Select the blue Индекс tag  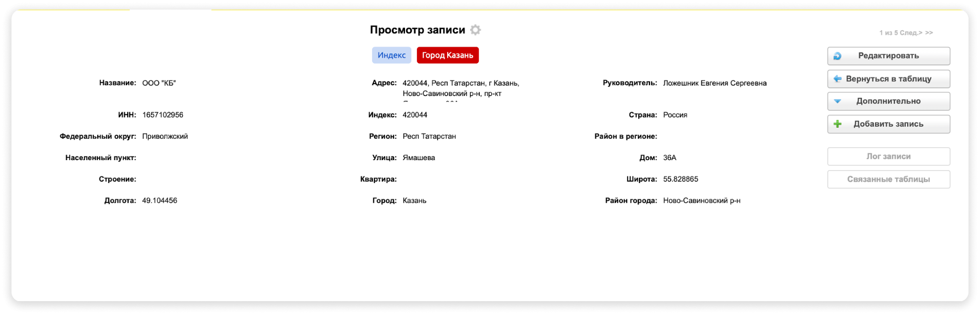[x=391, y=55]
